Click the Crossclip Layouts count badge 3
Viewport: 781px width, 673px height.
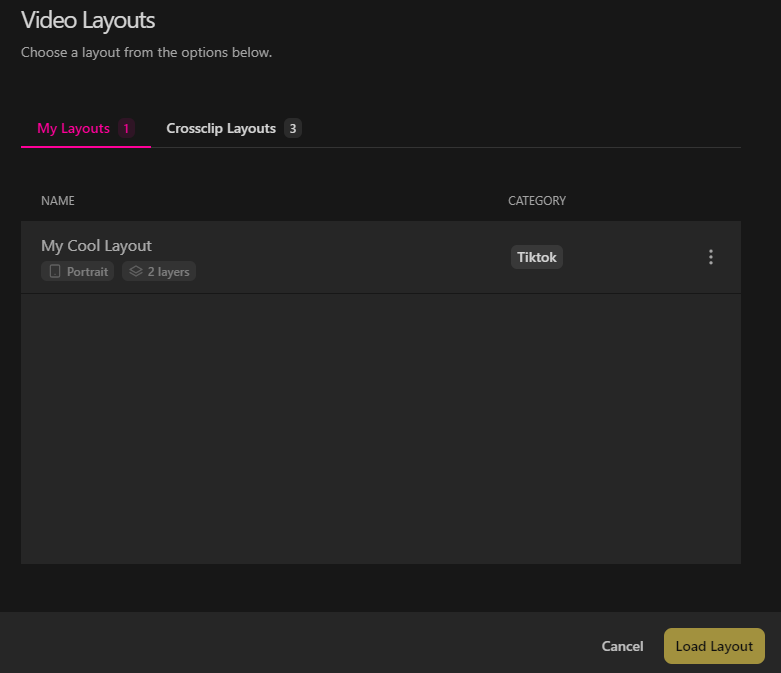(x=293, y=129)
